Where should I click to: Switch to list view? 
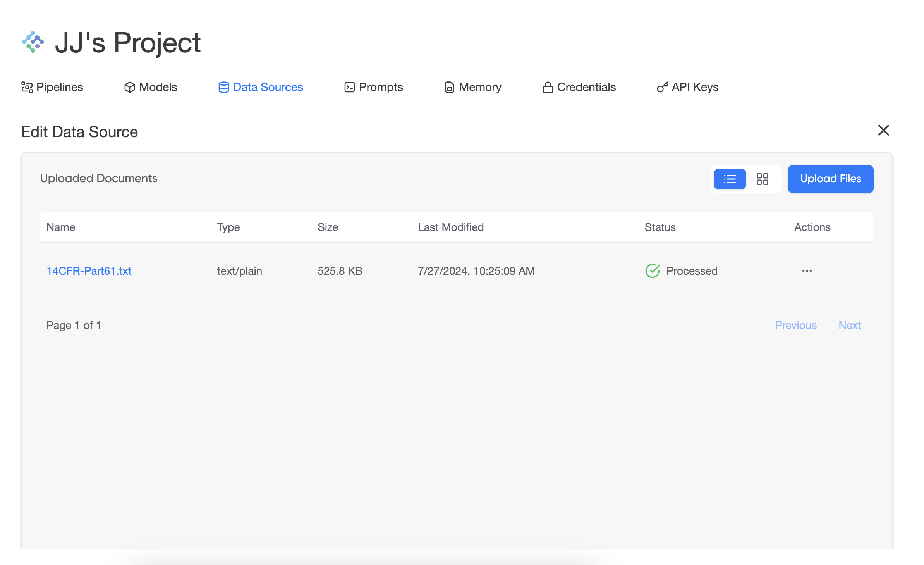(730, 179)
